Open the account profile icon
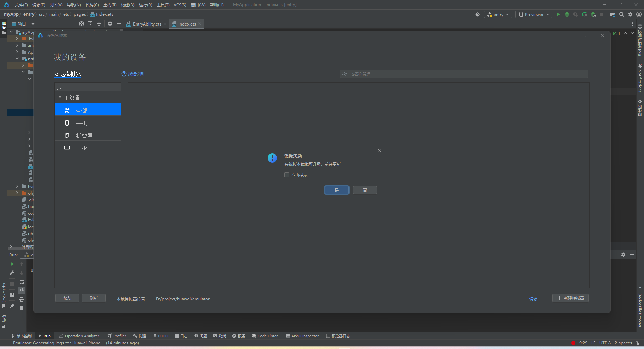 coord(639,14)
